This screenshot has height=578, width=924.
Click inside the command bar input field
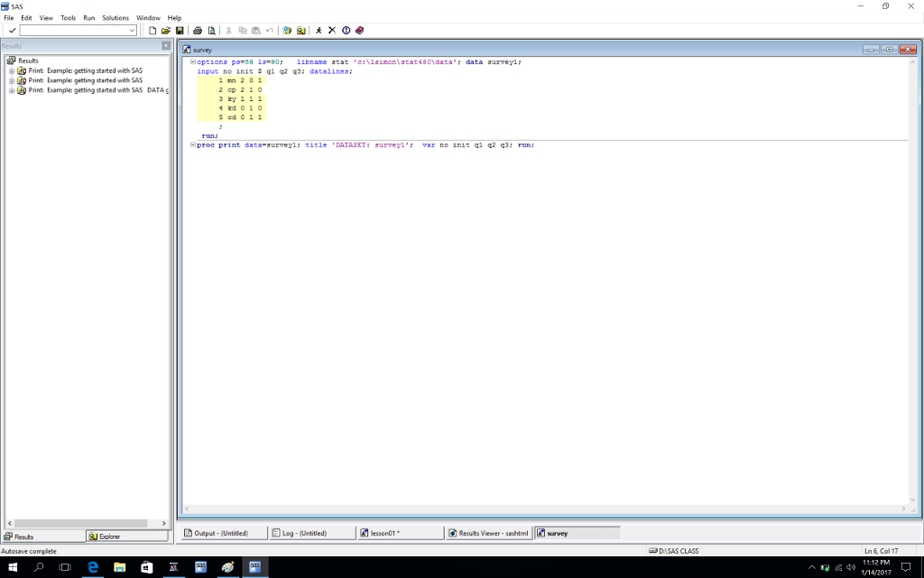72,30
